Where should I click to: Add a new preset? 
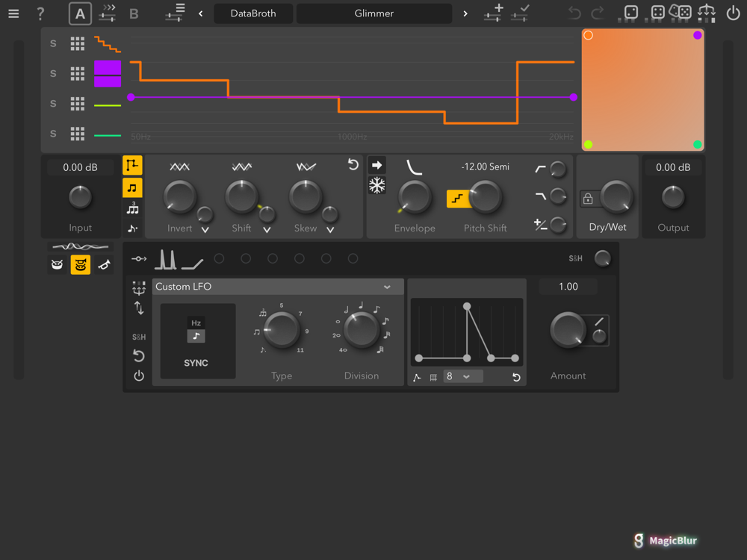[x=493, y=13]
